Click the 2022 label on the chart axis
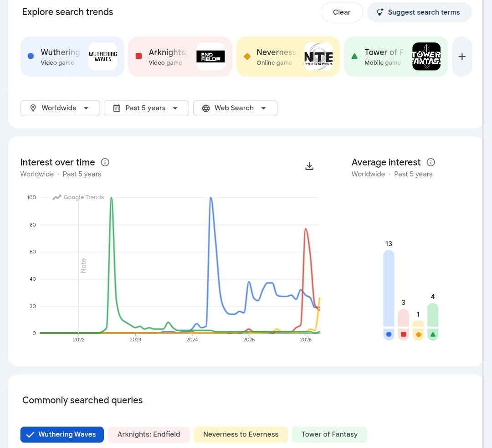The image size is (492, 448). [x=79, y=340]
